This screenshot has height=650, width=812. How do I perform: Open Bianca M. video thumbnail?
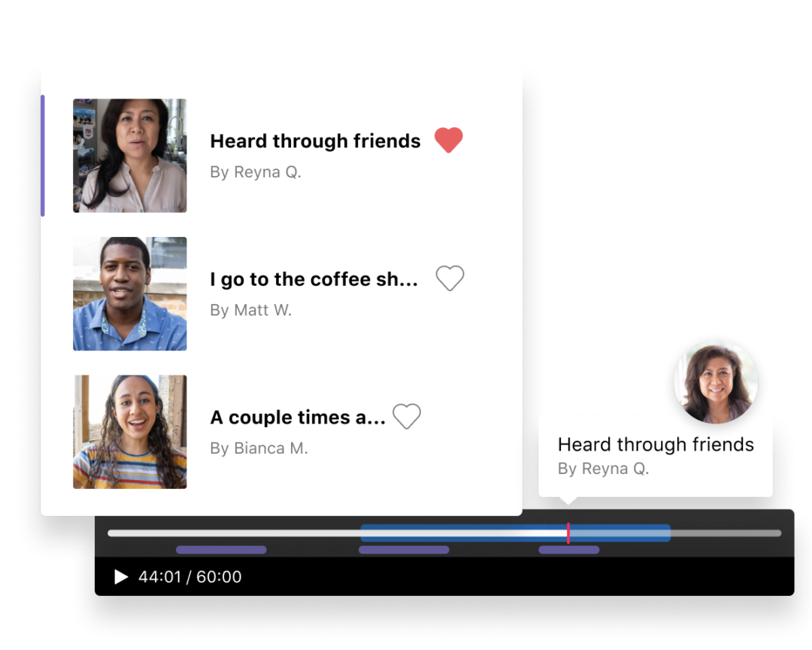129,432
